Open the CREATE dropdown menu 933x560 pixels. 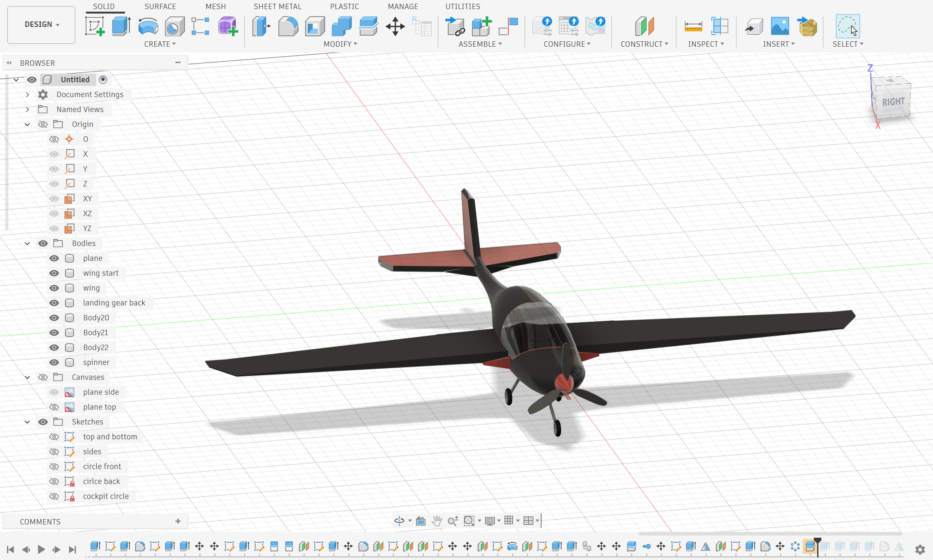click(160, 44)
